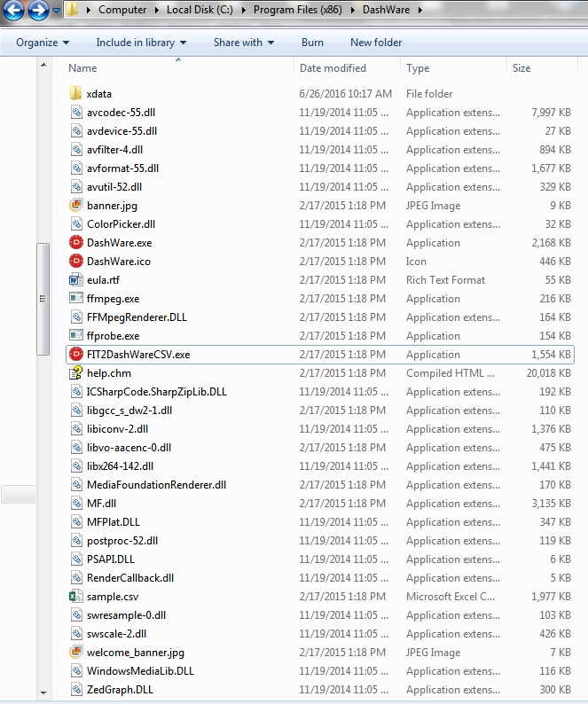Expand breadcrumb arrow after Computer
This screenshot has width=588, height=704.
tap(157, 10)
